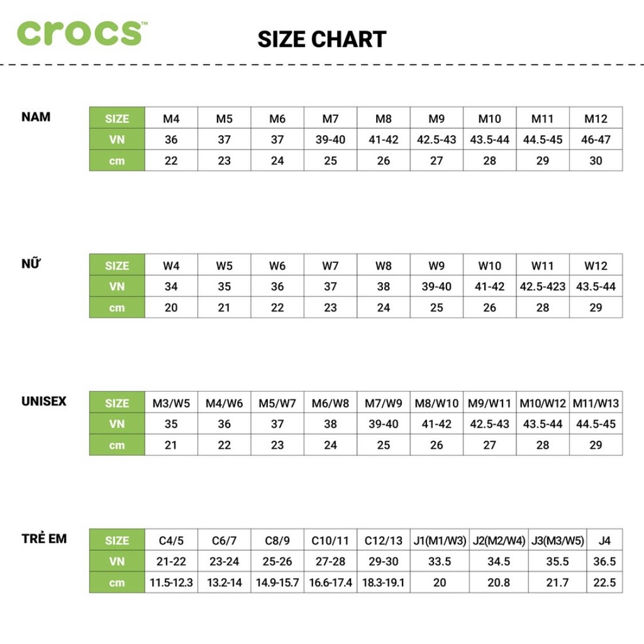Image resolution: width=644 pixels, height=644 pixels.
Task: Click the J1(M1/W3) size cell
Action: pyautogui.click(x=440, y=540)
